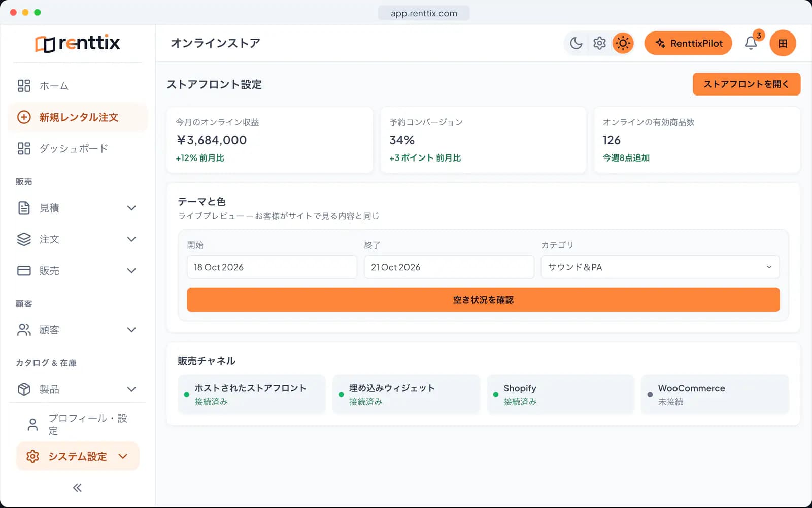Expand the 販売 chevron in sidebar
This screenshot has width=812, height=508.
point(131,271)
